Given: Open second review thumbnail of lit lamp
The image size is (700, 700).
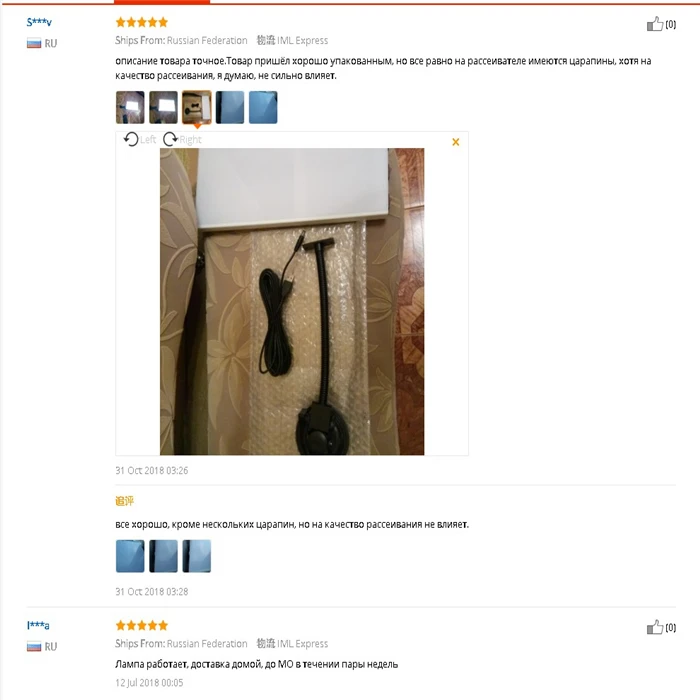Looking at the screenshot, I should [x=163, y=107].
